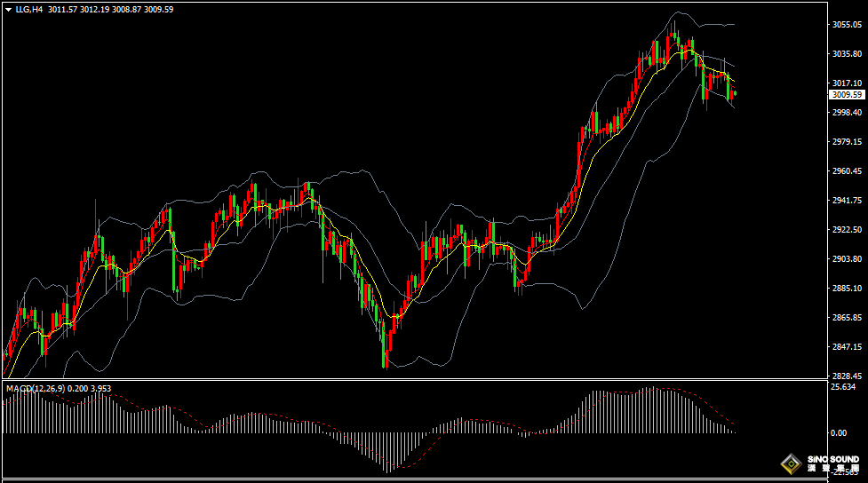Click the last green candle at chart's right edge

pyautogui.click(x=735, y=93)
